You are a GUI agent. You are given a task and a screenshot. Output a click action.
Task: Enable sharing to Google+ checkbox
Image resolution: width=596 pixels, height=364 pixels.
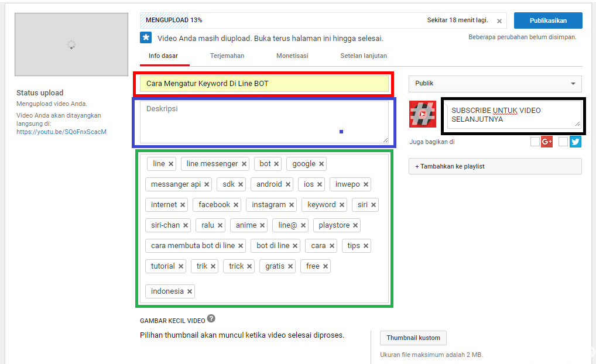click(535, 142)
